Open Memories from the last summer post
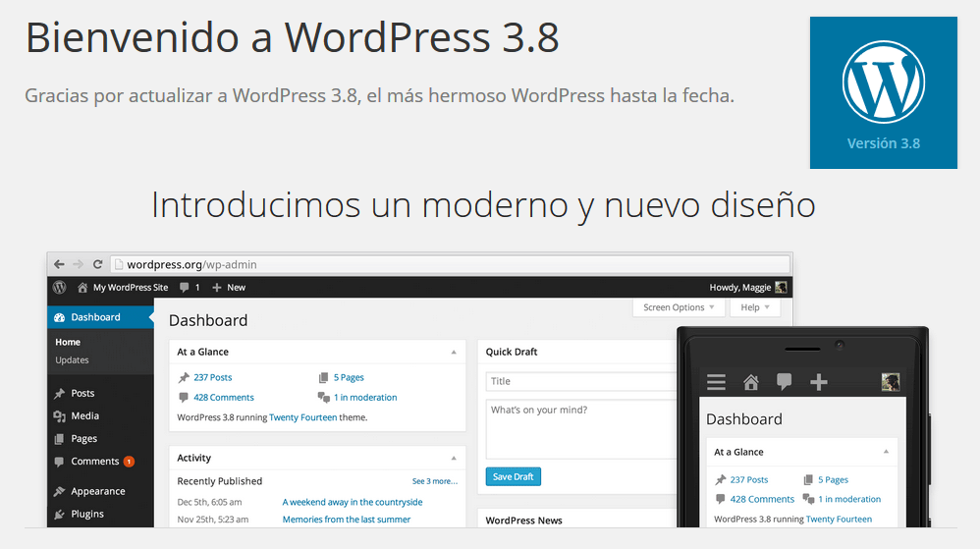Image resolution: width=980 pixels, height=549 pixels. point(347,520)
